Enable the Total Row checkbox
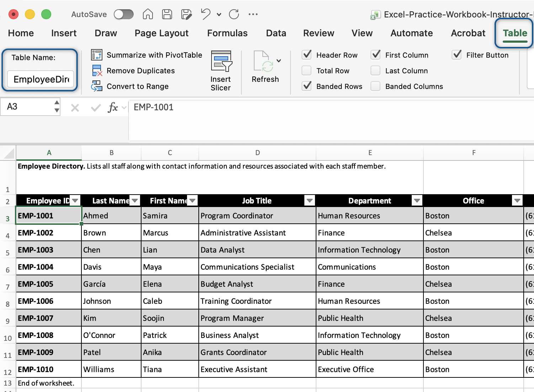This screenshot has height=392, width=534. point(306,70)
